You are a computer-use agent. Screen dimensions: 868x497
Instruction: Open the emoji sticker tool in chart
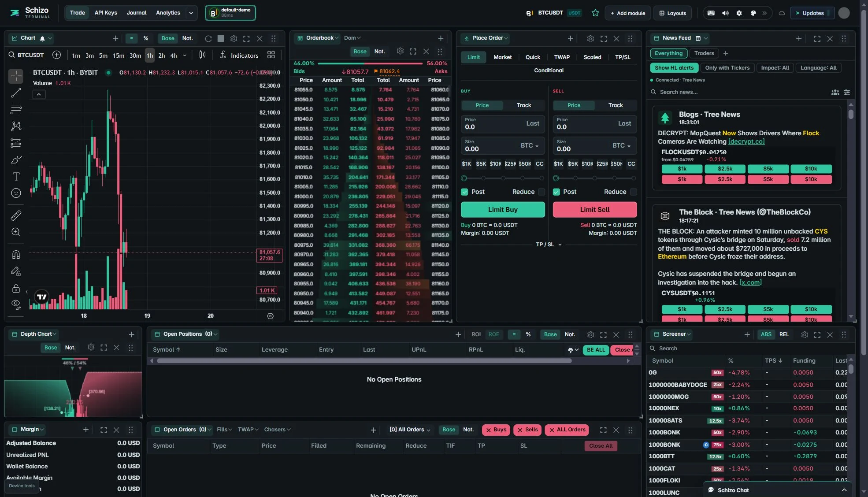pyautogui.click(x=16, y=193)
